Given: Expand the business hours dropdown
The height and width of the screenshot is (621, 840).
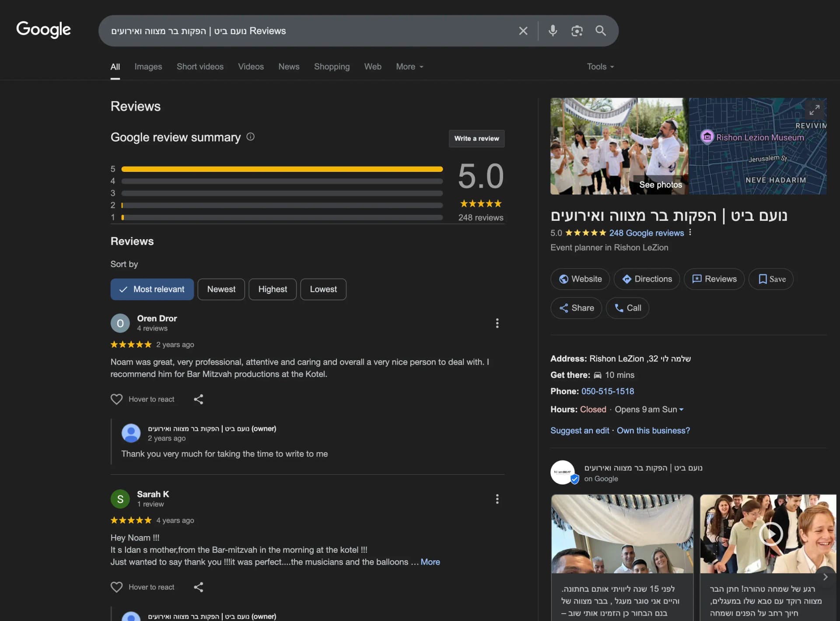Looking at the screenshot, I should pos(681,410).
